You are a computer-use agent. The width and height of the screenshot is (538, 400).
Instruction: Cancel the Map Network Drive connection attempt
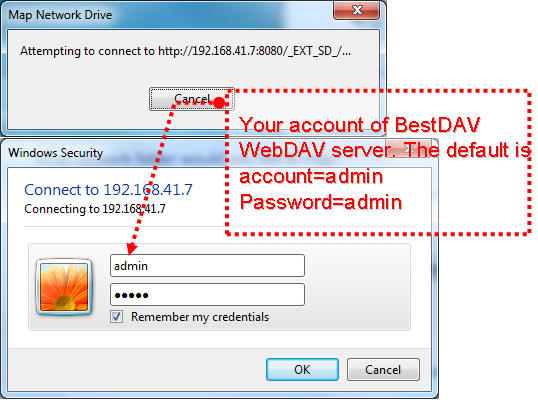[x=191, y=99]
